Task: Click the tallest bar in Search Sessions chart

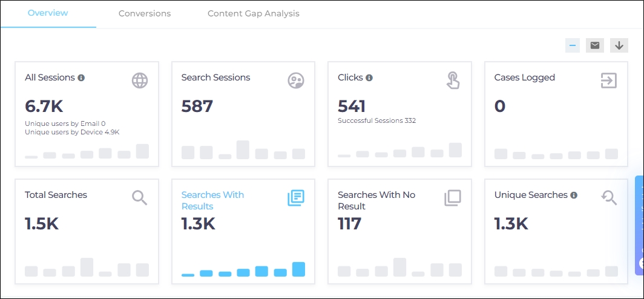Action: coord(243,149)
